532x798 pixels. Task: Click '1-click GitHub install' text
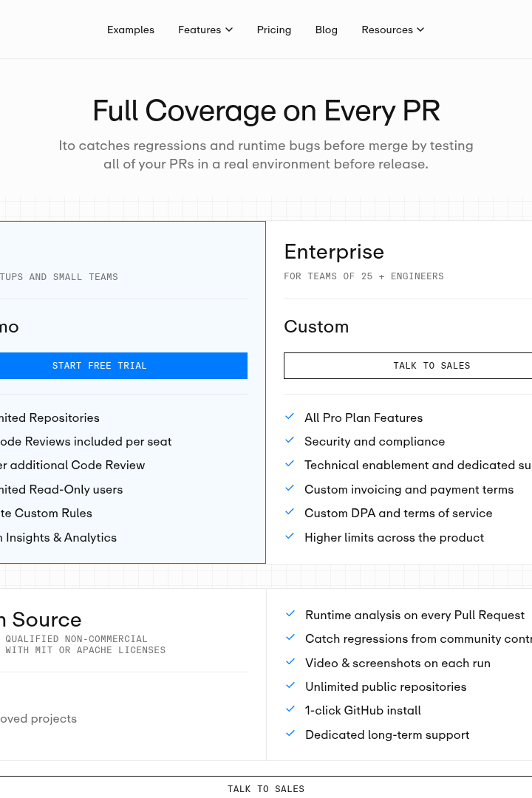(363, 711)
